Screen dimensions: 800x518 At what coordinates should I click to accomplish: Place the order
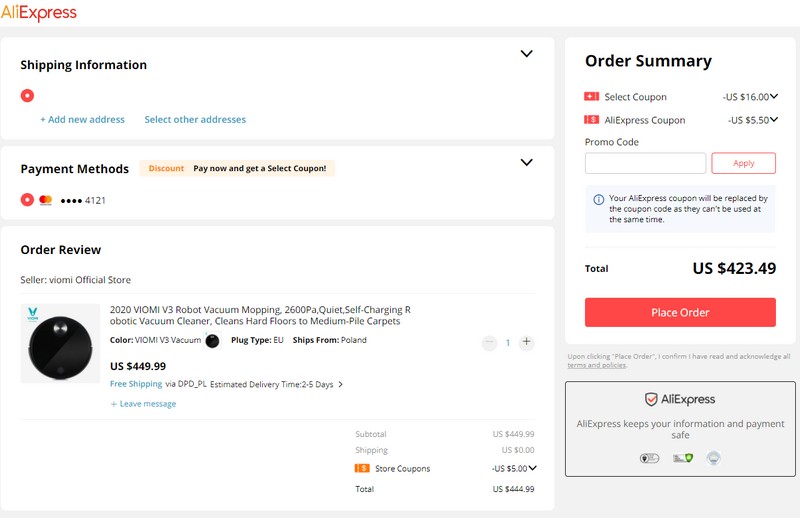pyautogui.click(x=680, y=312)
